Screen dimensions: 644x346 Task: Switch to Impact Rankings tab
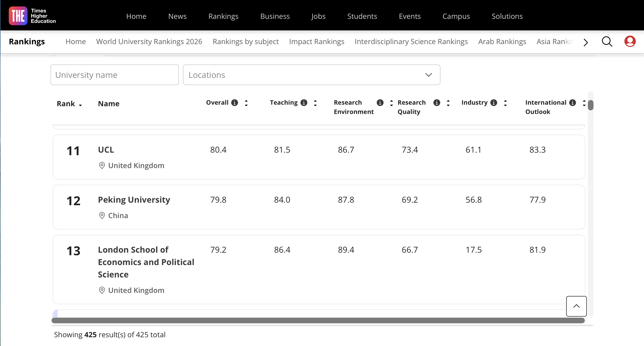[x=317, y=42]
